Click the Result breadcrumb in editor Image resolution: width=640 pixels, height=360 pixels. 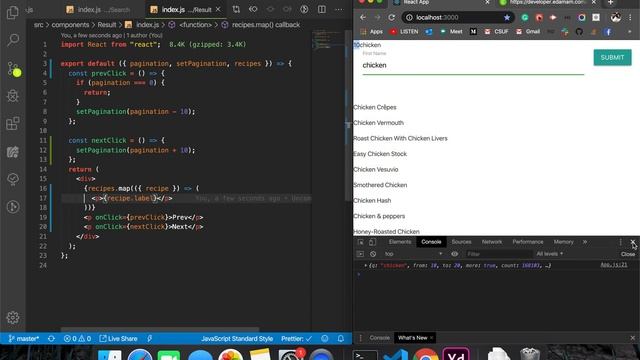point(107,25)
